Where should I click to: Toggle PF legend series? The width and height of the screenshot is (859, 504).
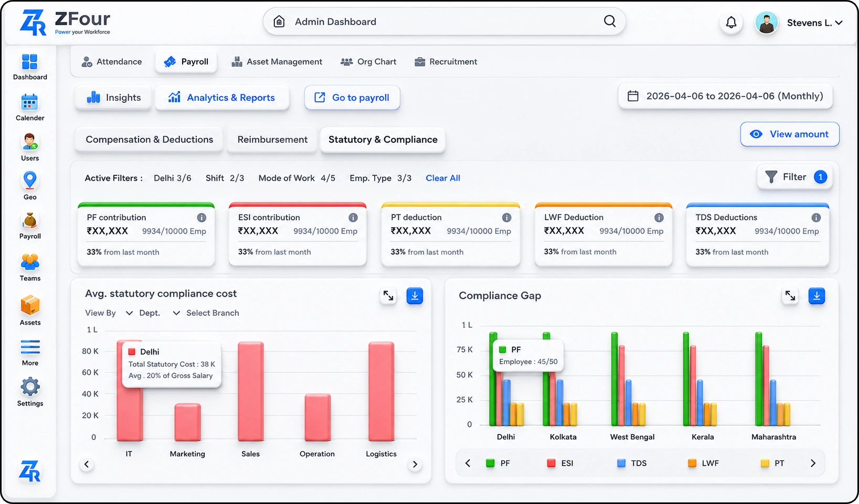(x=498, y=463)
